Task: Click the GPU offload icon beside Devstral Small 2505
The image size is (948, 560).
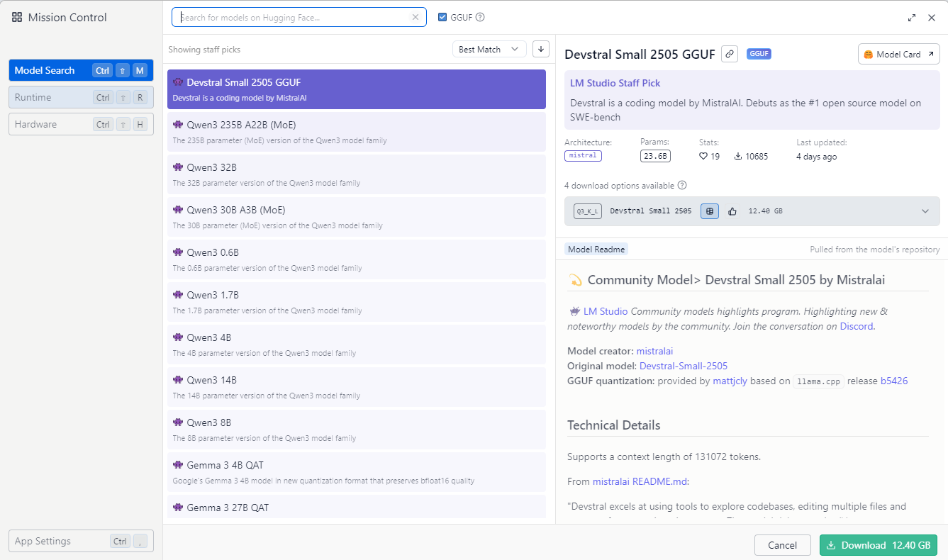Action: [710, 211]
